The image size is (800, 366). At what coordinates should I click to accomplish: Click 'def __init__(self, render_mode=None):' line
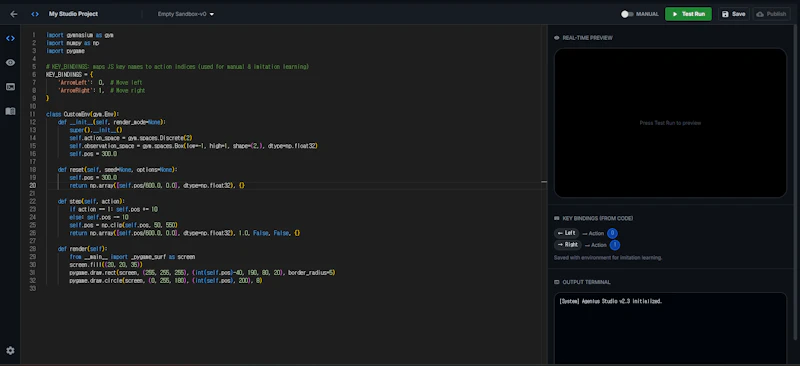[112, 123]
